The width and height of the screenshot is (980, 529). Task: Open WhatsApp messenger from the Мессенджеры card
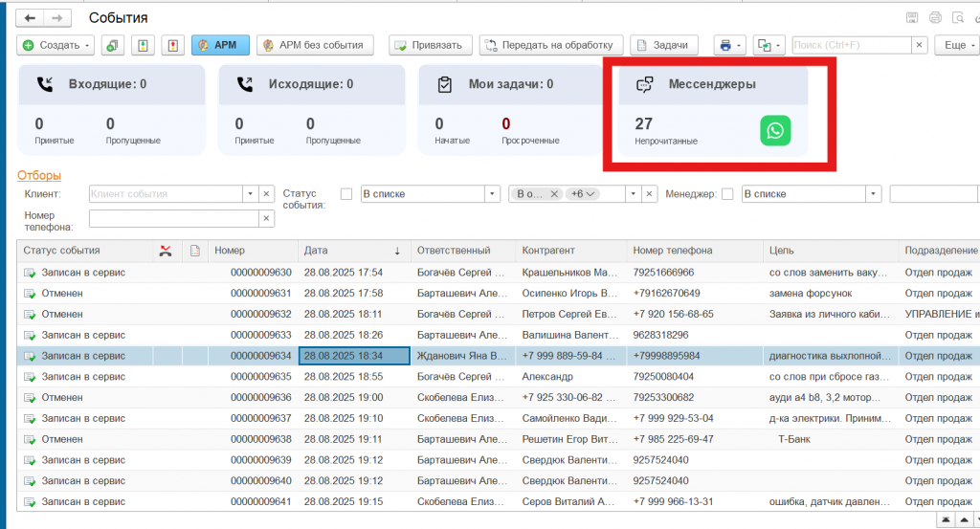776,131
